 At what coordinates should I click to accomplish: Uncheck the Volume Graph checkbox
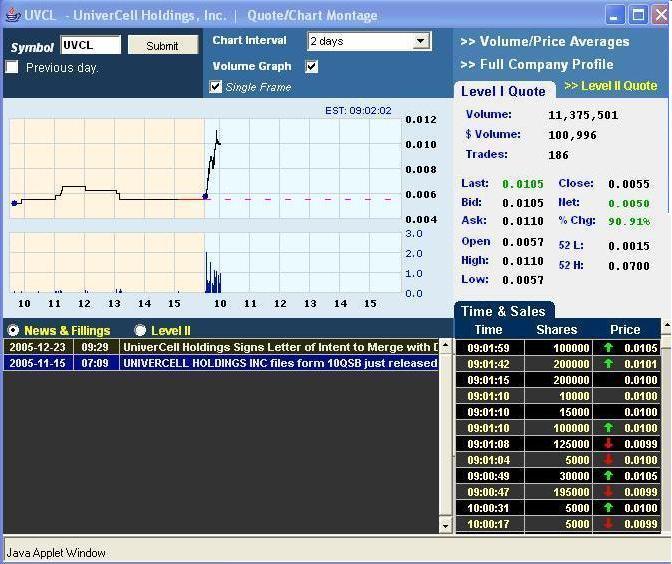(x=312, y=66)
